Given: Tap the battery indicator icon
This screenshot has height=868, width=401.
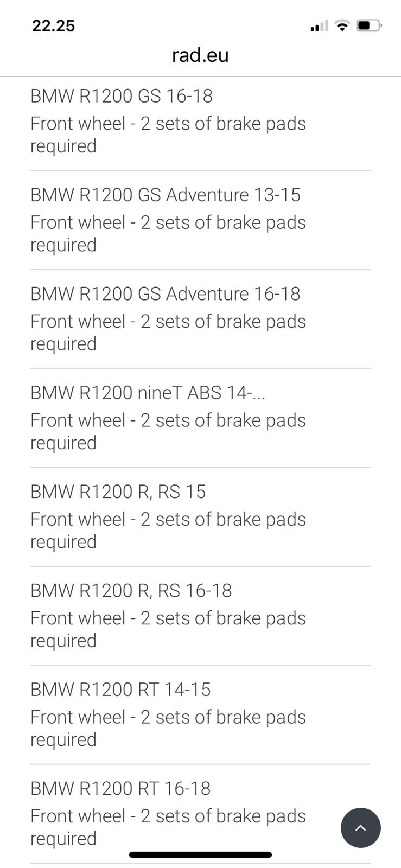Looking at the screenshot, I should click(x=368, y=25).
